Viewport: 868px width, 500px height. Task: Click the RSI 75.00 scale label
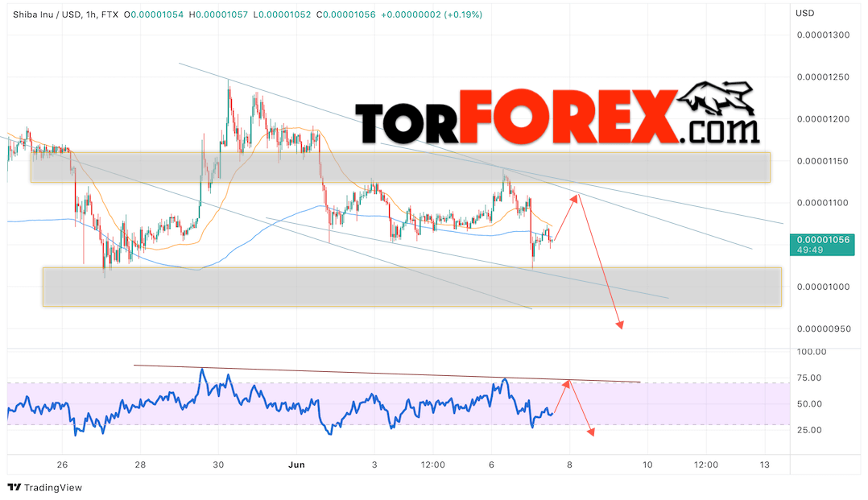coord(809,378)
